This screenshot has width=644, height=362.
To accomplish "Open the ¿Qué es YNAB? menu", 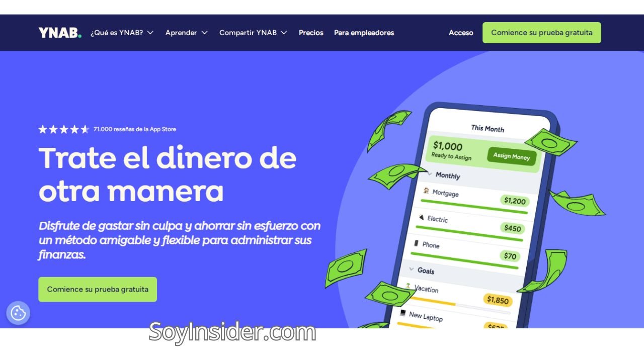I will pos(122,33).
